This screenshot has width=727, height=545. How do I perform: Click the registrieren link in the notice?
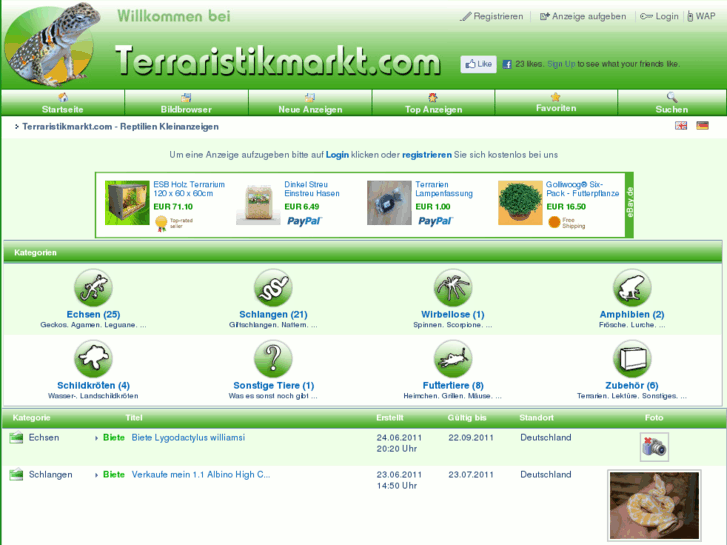[427, 155]
